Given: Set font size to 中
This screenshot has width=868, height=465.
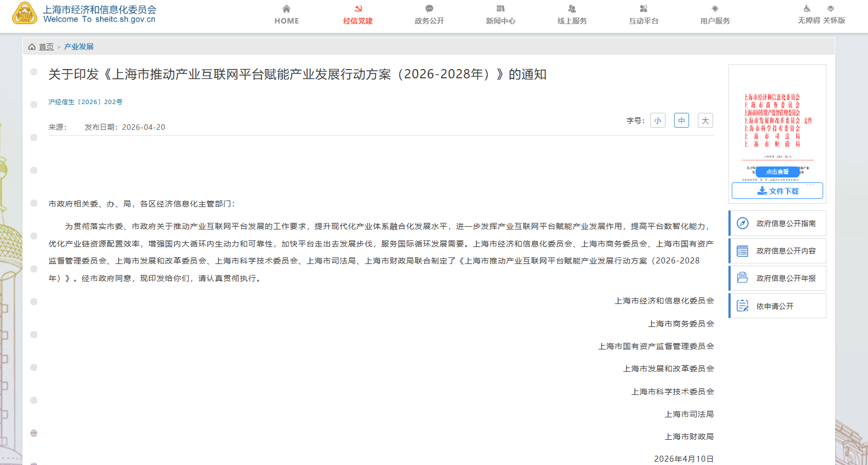Looking at the screenshot, I should [681, 120].
